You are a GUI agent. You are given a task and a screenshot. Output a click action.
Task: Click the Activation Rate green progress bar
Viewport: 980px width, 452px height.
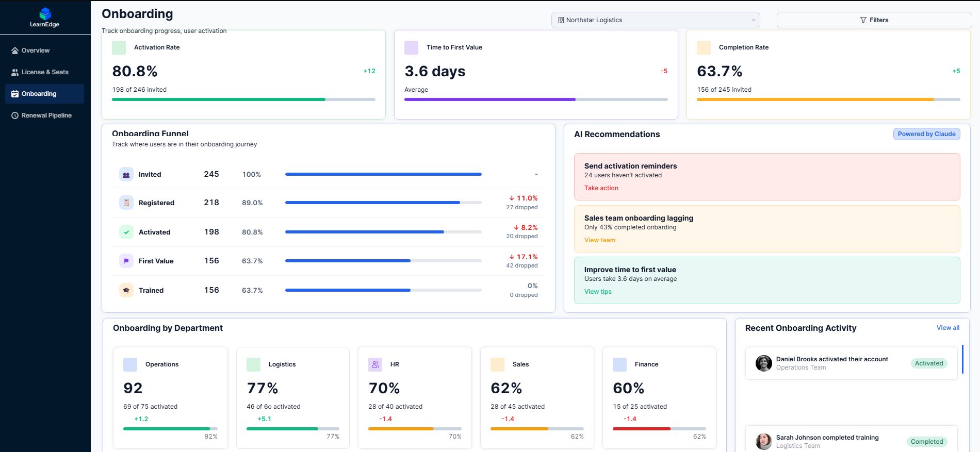(243, 99)
